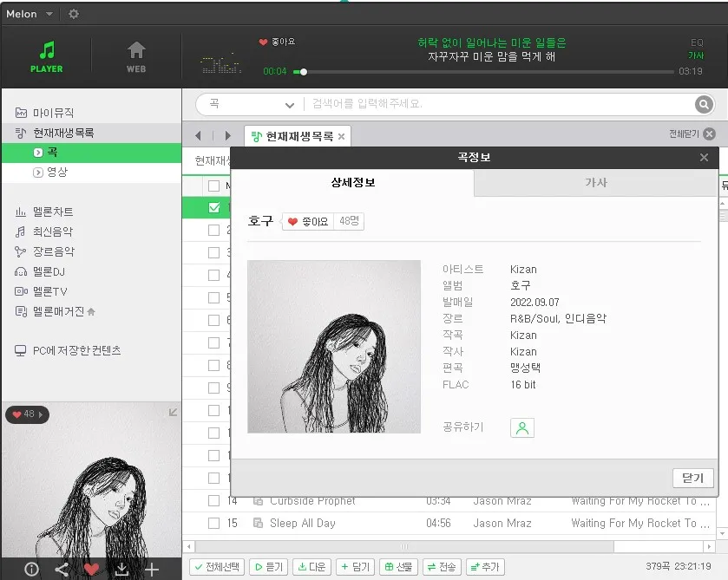Click the 전송 transfer toolbar button
The image size is (728, 580).
(x=442, y=567)
